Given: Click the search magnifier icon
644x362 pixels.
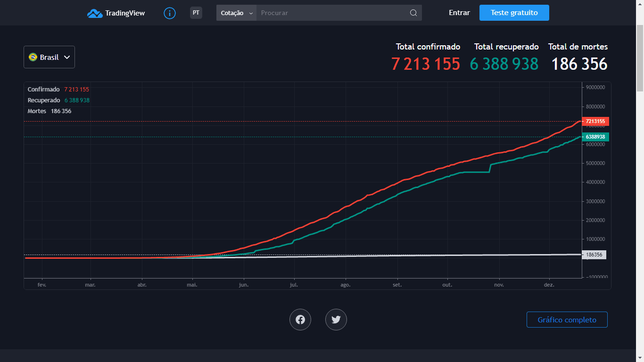Looking at the screenshot, I should [x=413, y=13].
